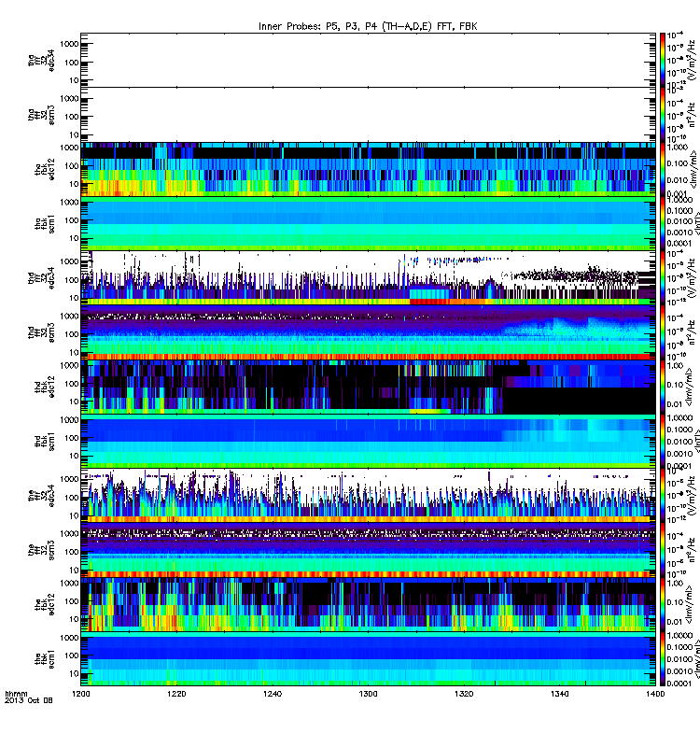Click the thd fff edc34 panel color bar

tap(663, 277)
